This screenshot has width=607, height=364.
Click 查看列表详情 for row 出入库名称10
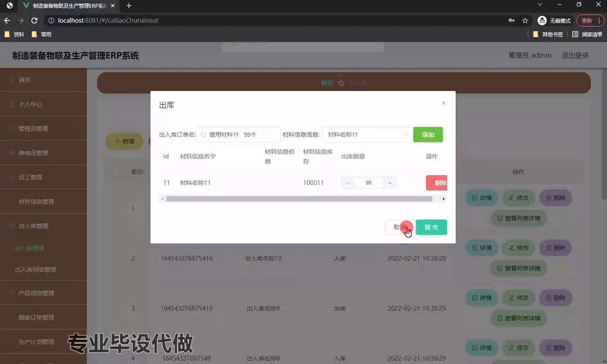click(x=518, y=268)
